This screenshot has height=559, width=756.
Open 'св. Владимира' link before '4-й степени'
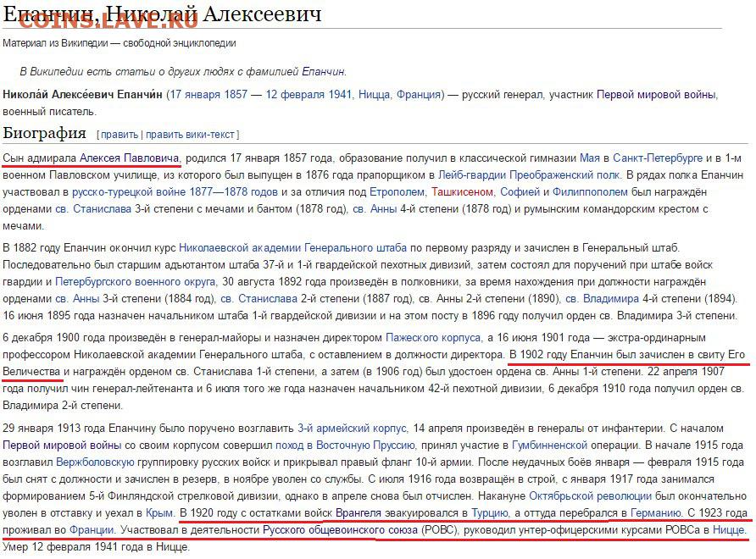pos(602,299)
